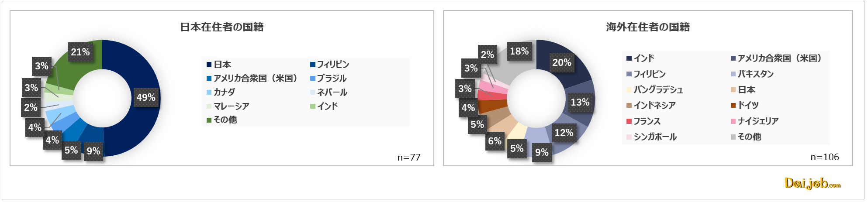Select バングラデシュ legend entry
This screenshot has height=202, width=868.
pyautogui.click(x=655, y=90)
